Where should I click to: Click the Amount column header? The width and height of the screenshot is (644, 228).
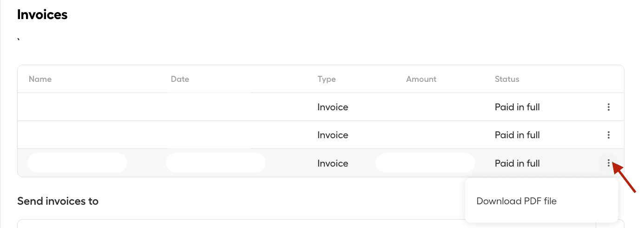(421, 79)
